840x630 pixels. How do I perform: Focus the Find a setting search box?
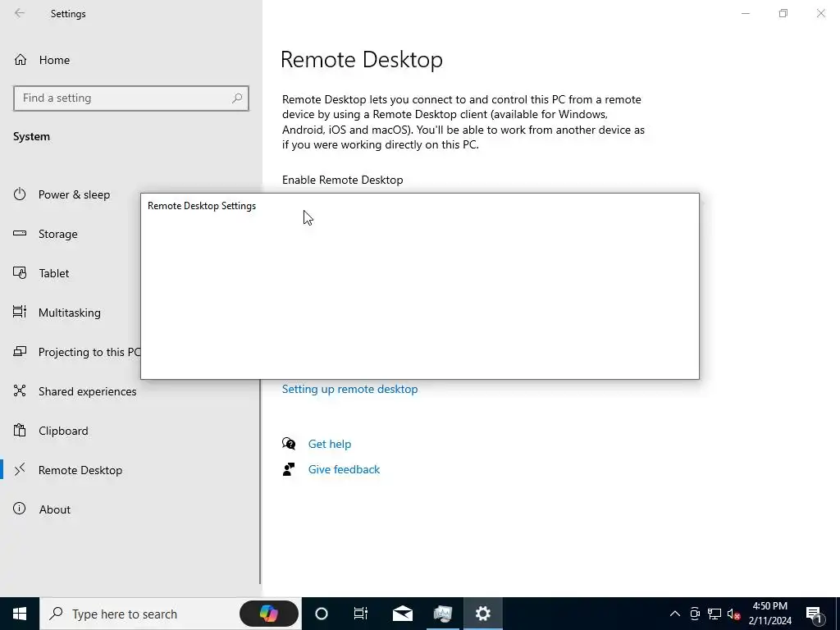pos(131,98)
